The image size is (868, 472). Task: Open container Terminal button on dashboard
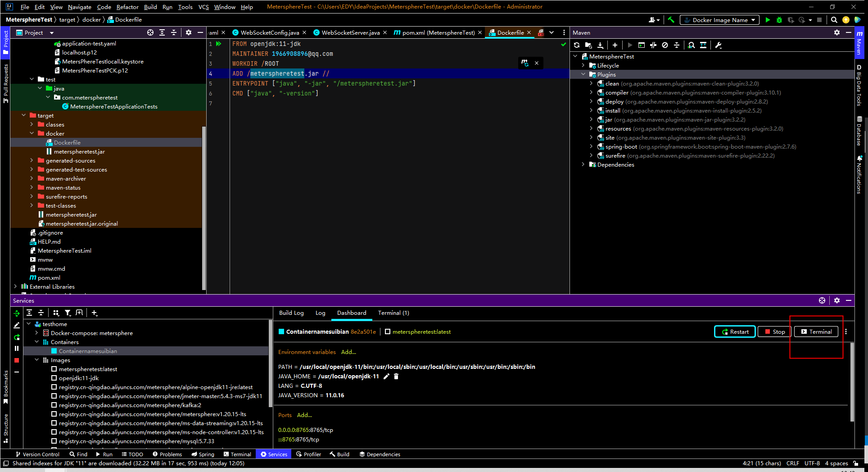coord(816,331)
